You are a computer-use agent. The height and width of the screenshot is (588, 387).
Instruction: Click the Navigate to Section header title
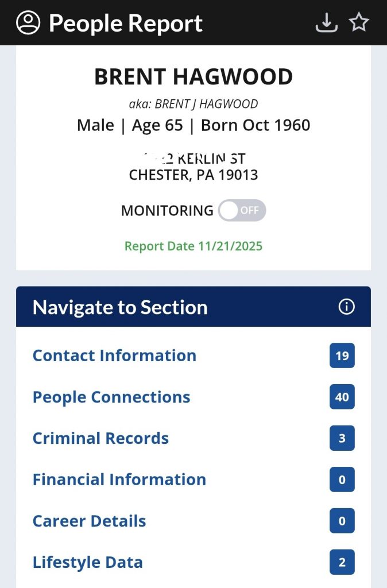tap(120, 307)
